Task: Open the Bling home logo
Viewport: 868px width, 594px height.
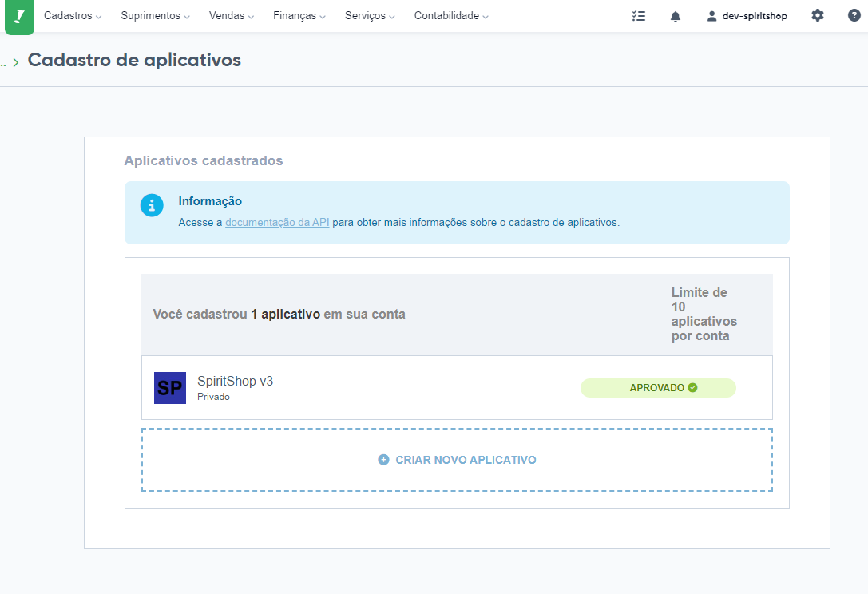Action: 19,16
